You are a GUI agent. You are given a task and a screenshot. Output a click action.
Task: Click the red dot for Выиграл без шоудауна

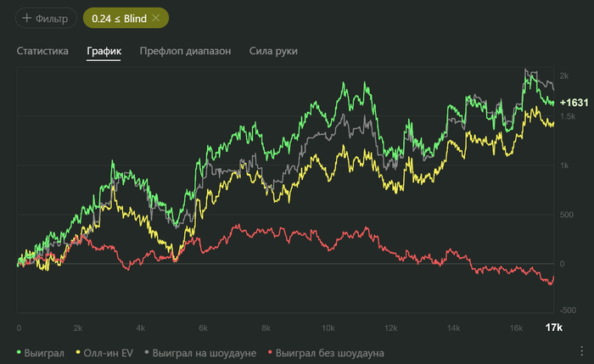(272, 352)
